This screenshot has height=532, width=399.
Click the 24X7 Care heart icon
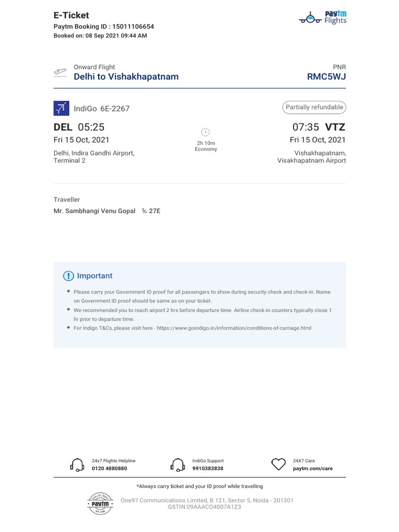tap(279, 464)
